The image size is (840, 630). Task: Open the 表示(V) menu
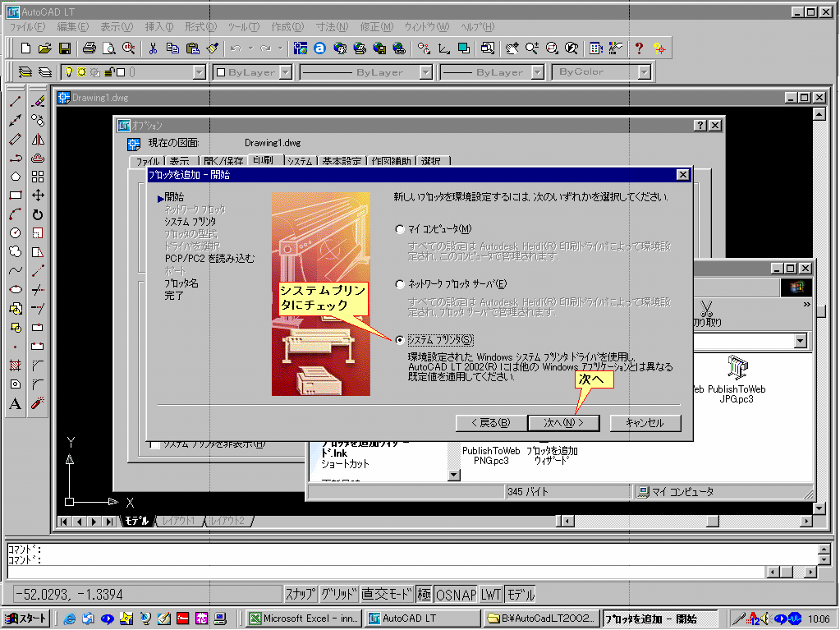117,27
